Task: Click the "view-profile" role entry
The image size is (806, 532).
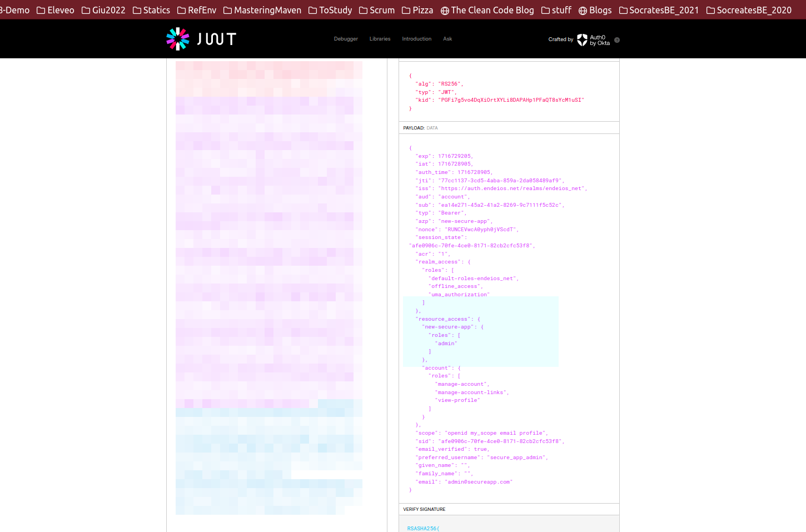Action: (x=457, y=400)
